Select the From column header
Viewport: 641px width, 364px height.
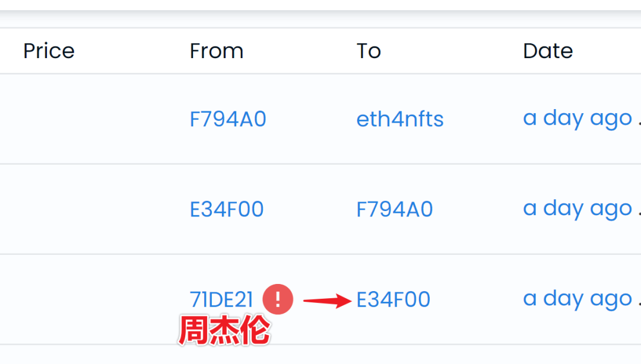(217, 51)
